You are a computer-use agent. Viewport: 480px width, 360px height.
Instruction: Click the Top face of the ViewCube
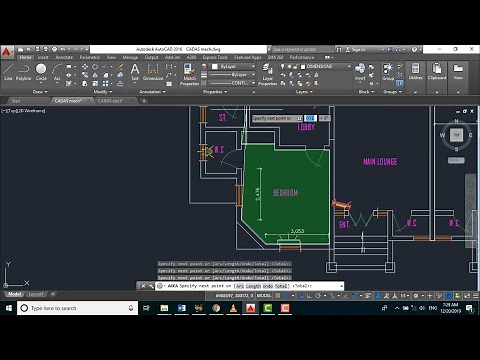[x=456, y=135]
